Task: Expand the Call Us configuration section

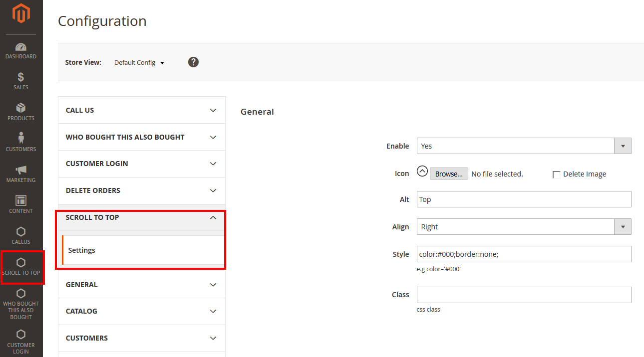Action: tap(142, 110)
